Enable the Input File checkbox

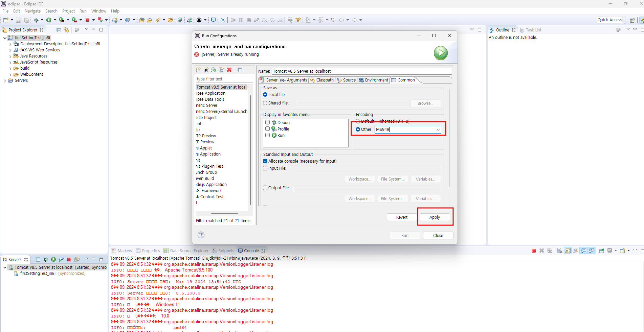pos(265,168)
